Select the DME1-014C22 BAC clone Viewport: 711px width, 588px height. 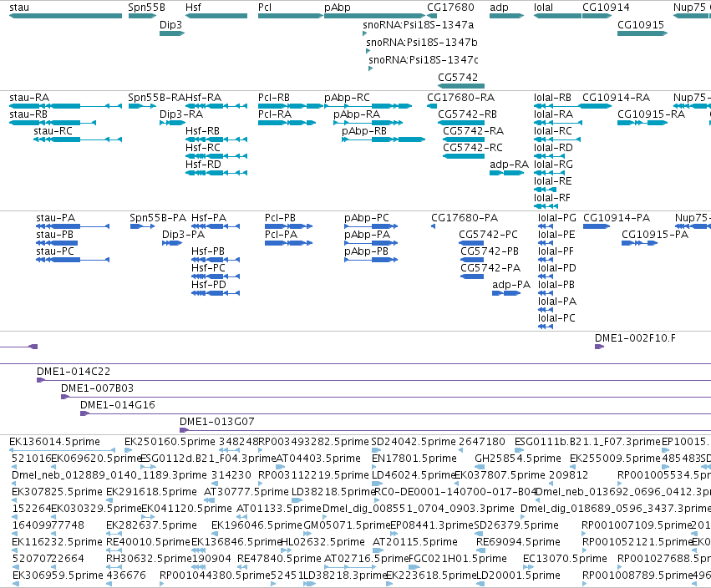tap(373, 380)
